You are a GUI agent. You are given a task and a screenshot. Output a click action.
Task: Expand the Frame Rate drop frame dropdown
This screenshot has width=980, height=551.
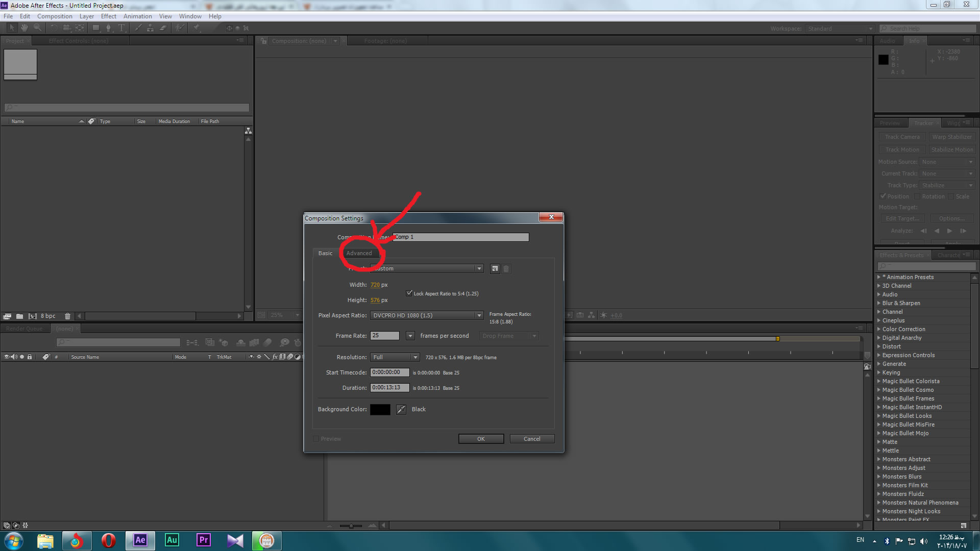(x=534, y=336)
